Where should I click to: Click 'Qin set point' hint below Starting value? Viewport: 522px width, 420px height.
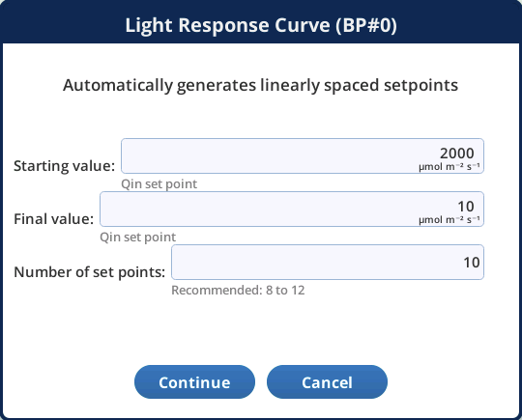pos(159,183)
